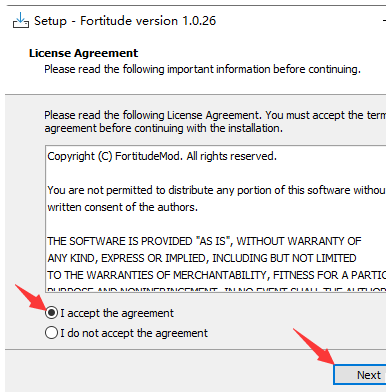The height and width of the screenshot is (392, 386).
Task: Click the "Please read the following important information" subtitle
Action: 202,69
